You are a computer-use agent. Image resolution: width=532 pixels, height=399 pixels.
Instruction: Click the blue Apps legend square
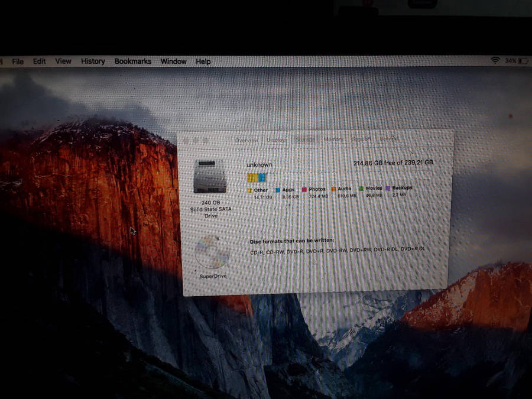coord(278,190)
